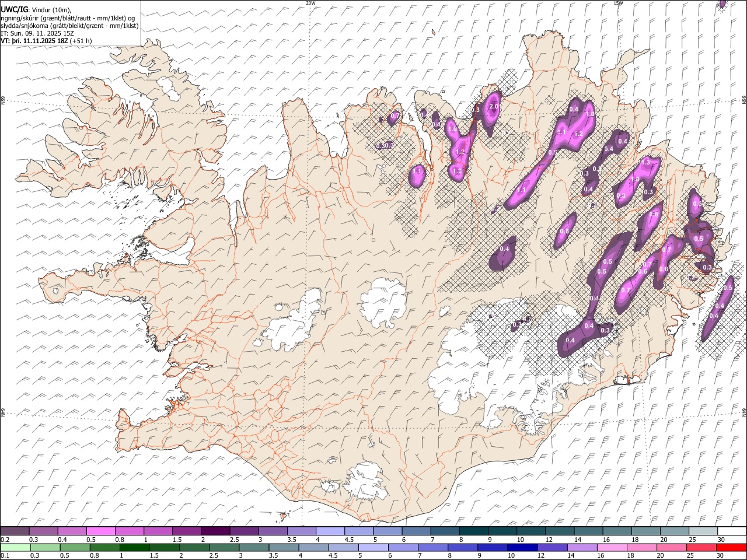The width and height of the screenshot is (747, 560).
Task: Select the darkest green lower swatch between 1 and 1.5
Action: pos(134,547)
